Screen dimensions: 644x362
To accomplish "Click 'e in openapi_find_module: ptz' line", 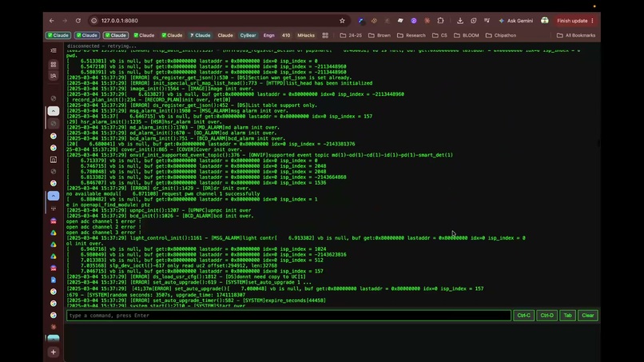I will pos(108,205).
